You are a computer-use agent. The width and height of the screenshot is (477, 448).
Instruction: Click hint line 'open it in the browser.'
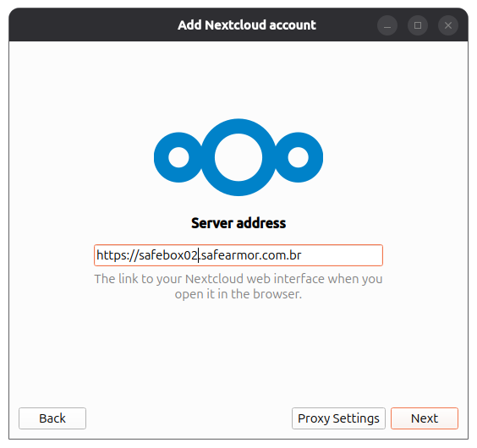click(238, 294)
